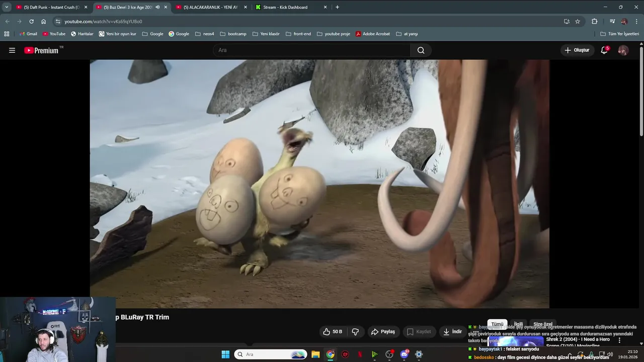Image resolution: width=644 pixels, height=362 pixels.
Task: Open the Windows Start menu
Action: pos(225,354)
